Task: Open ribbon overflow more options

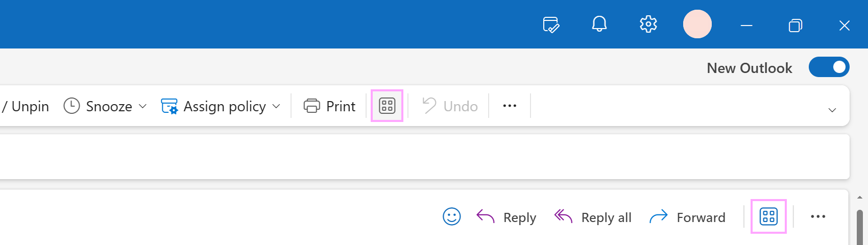Action: coord(510,106)
